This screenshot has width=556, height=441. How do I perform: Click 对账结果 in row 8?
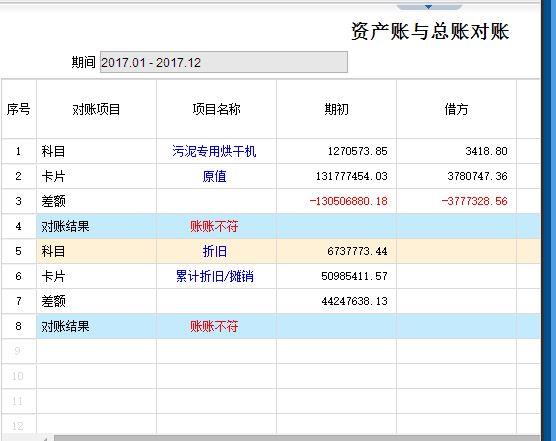(x=65, y=326)
